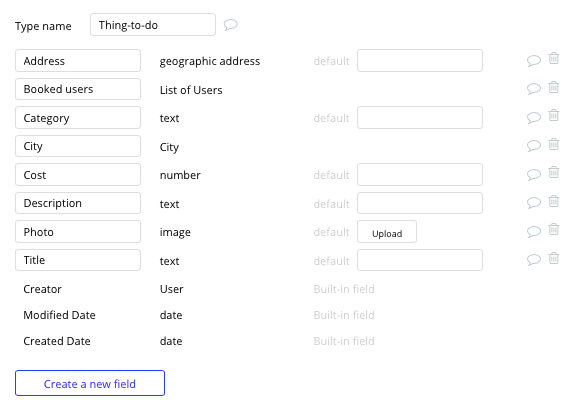
Task: Focus the Type name input Thing-to-do
Action: pyautogui.click(x=153, y=25)
